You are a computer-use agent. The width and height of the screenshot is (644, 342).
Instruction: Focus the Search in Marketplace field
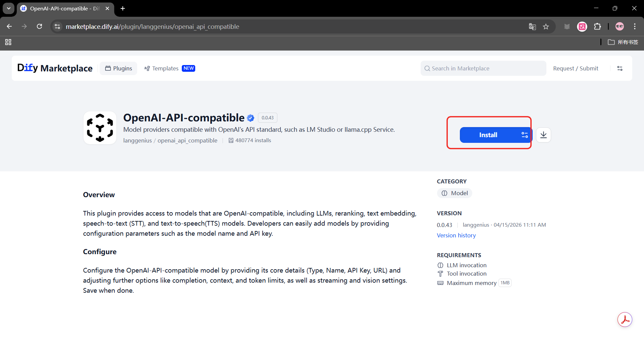(x=483, y=68)
